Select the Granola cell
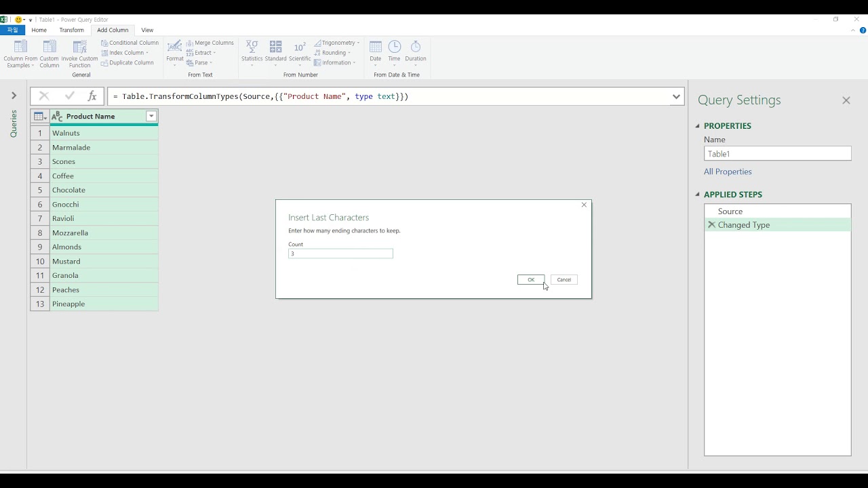Screen dimensions: 868x488 (104, 275)
